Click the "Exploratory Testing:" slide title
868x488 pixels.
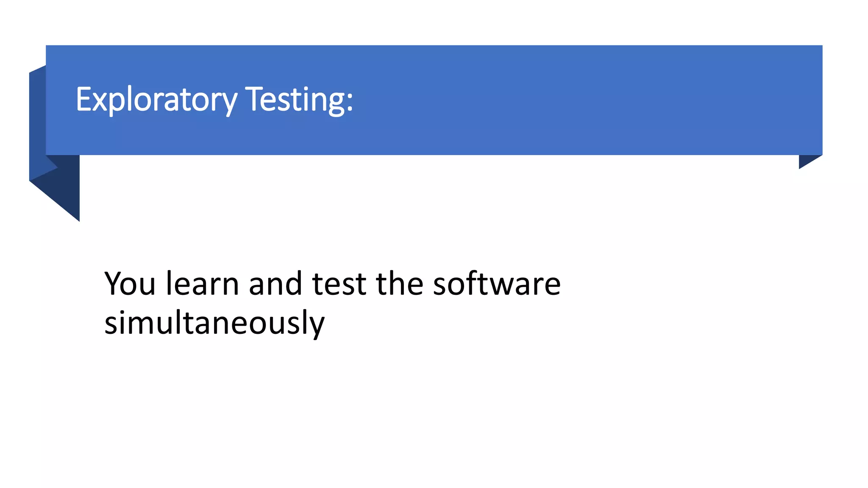214,100
